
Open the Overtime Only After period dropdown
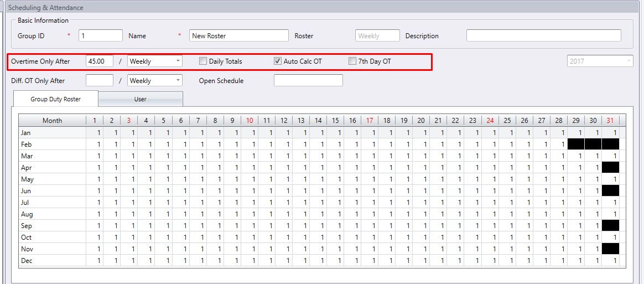155,61
